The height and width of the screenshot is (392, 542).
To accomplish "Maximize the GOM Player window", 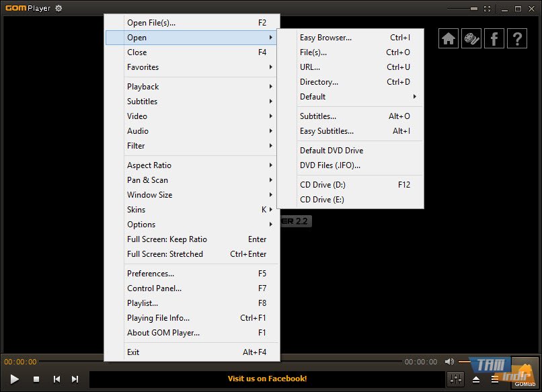I will pos(518,9).
